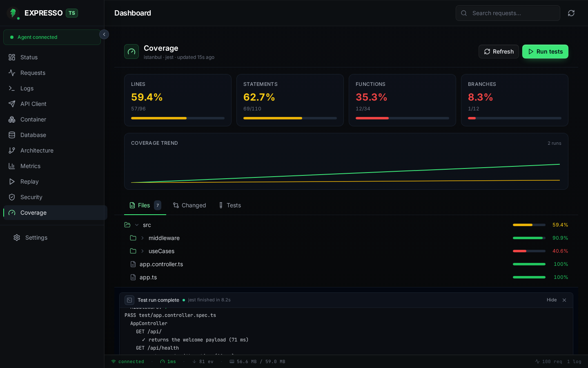Switch to the Files tab

coord(145,205)
